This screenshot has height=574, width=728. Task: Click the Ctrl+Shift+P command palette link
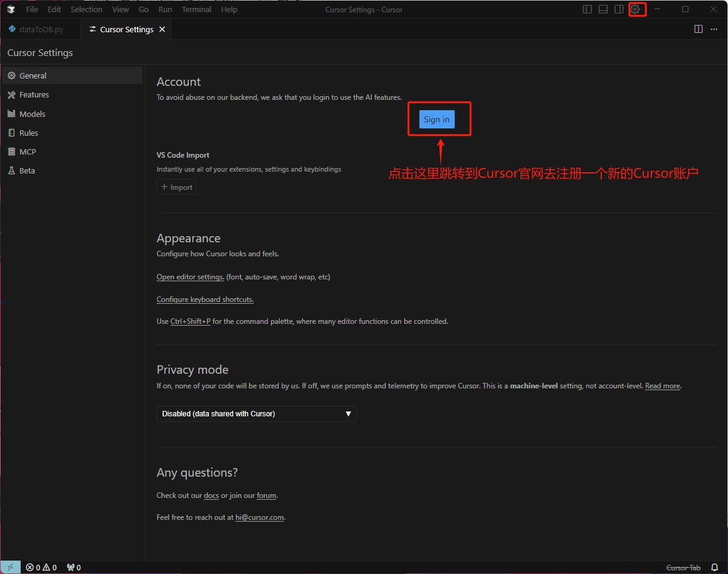pyautogui.click(x=191, y=321)
